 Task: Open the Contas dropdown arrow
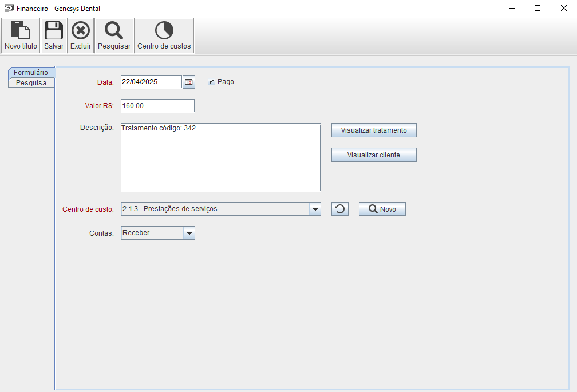[x=189, y=233]
